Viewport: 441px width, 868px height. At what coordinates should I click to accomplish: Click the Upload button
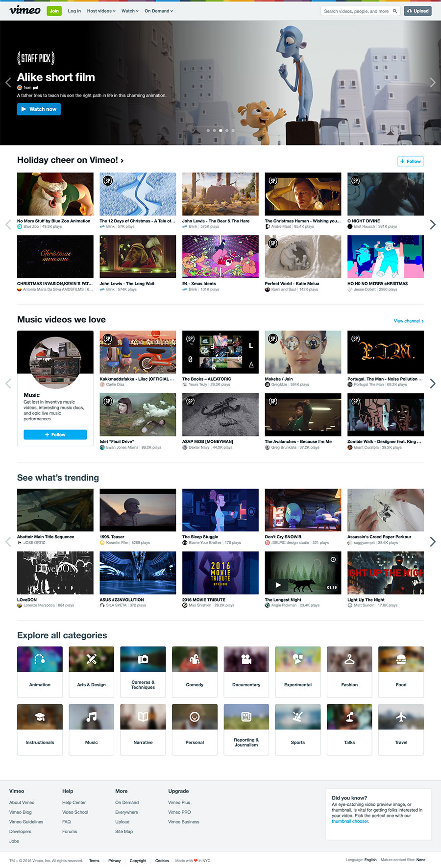(417, 11)
